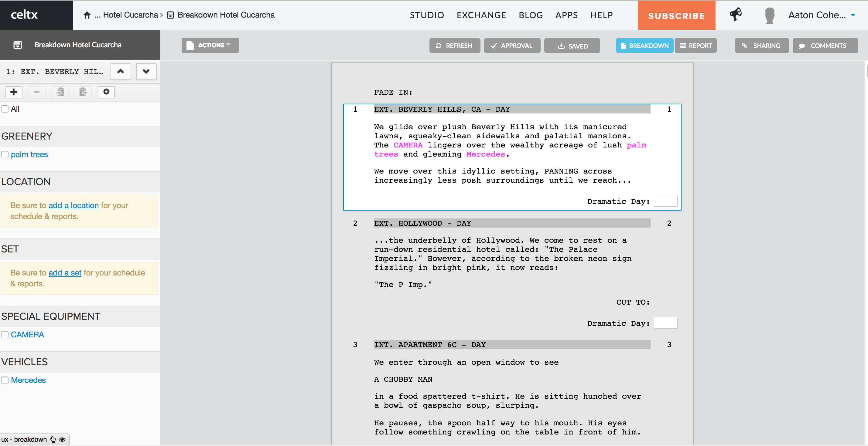Click the megaphone announcements icon
This screenshot has height=446, width=868.
tap(736, 15)
